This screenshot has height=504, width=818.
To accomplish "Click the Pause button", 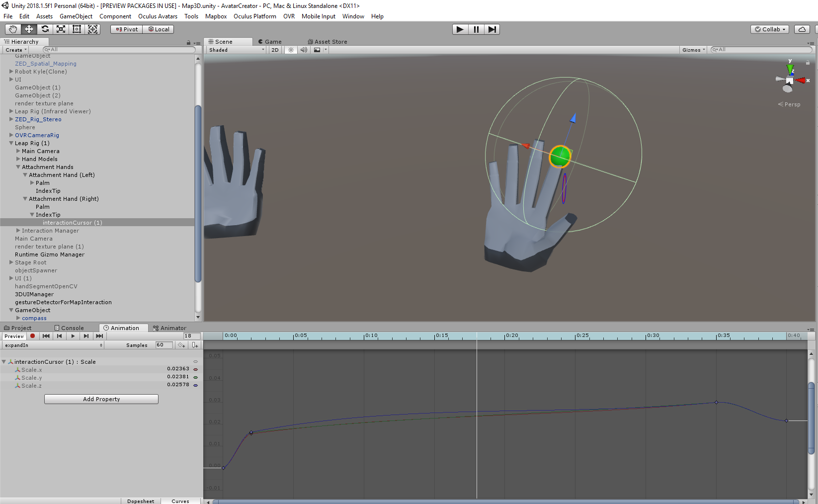I will pos(476,29).
